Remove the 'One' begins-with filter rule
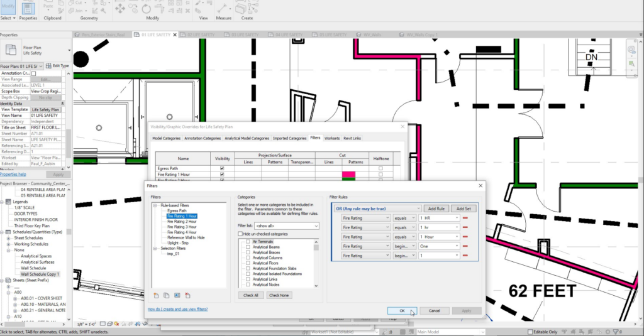 465,246
